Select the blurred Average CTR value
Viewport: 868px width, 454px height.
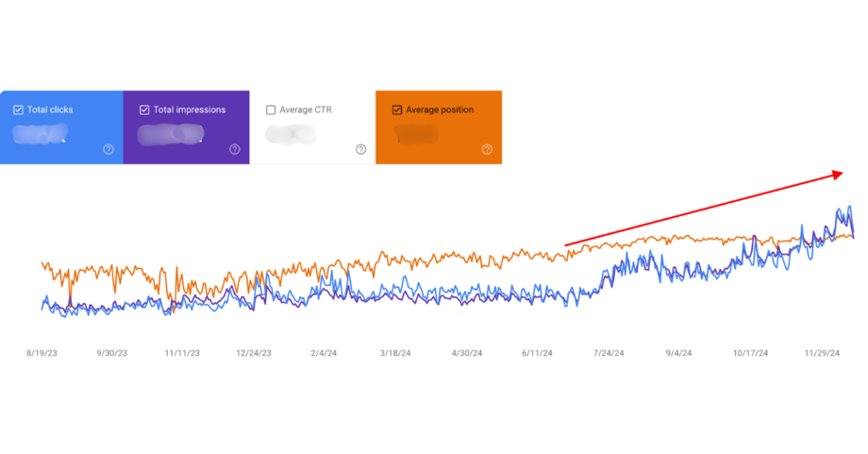click(291, 134)
